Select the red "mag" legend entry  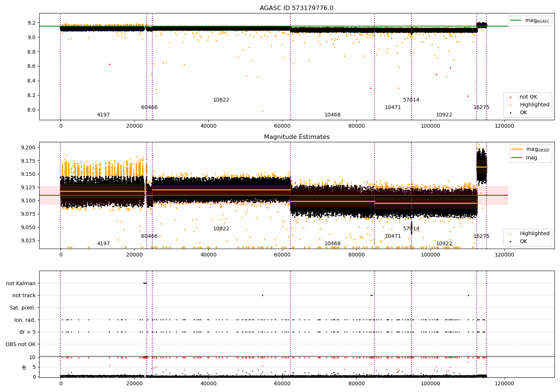tap(524, 158)
